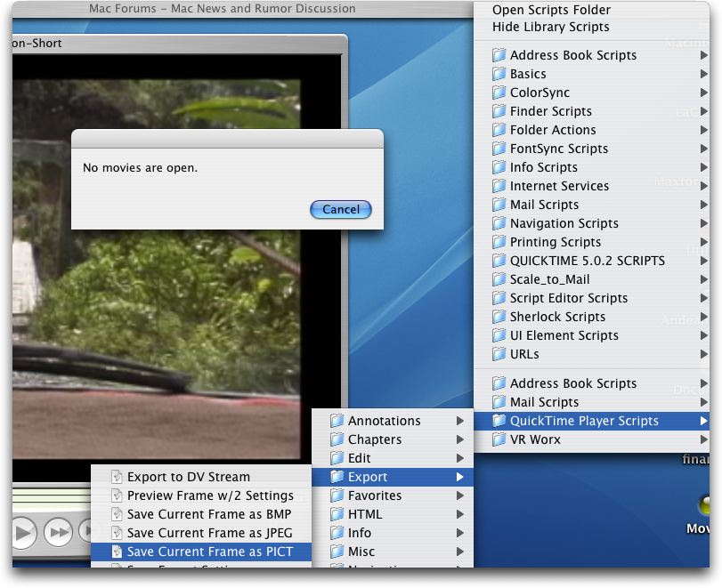Click script icon beside Export to DV Stream
Image resolution: width=722 pixels, height=588 pixels.
[x=117, y=477]
